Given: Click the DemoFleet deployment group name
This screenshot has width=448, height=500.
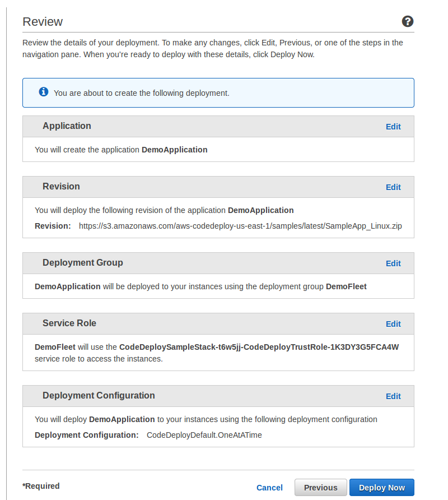Looking at the screenshot, I should pyautogui.click(x=346, y=286).
